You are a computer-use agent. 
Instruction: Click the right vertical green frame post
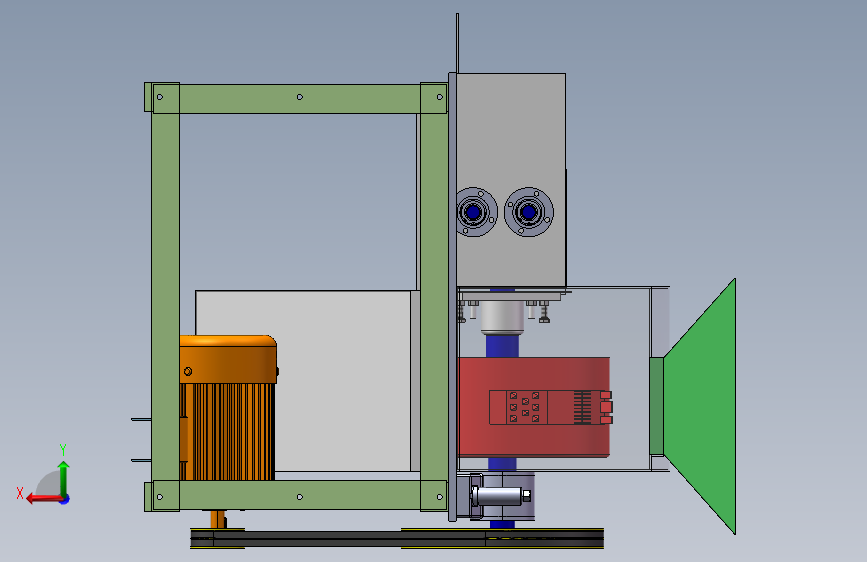(x=434, y=297)
